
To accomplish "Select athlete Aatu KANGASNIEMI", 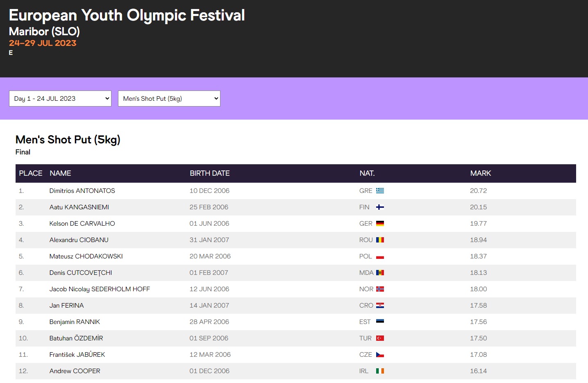I will [x=79, y=207].
